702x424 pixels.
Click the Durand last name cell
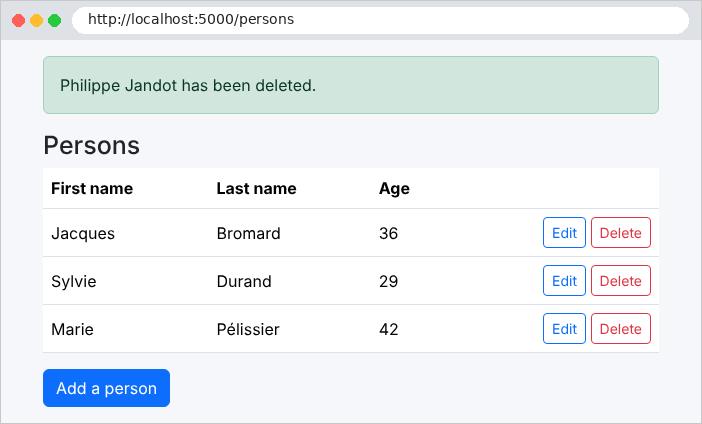tap(244, 281)
